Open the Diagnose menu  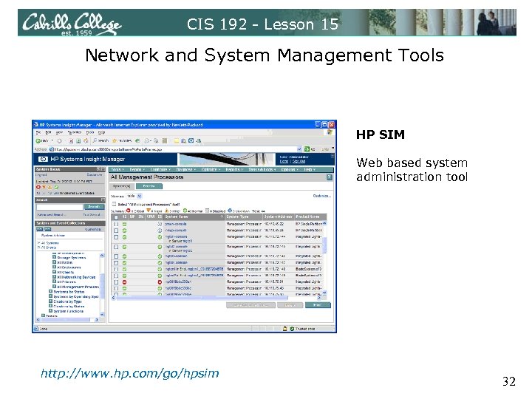[186, 169]
